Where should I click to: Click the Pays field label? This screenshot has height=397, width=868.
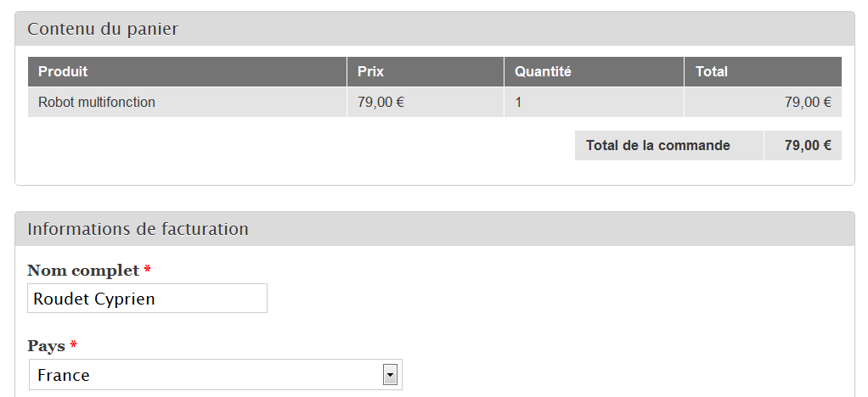click(x=46, y=346)
